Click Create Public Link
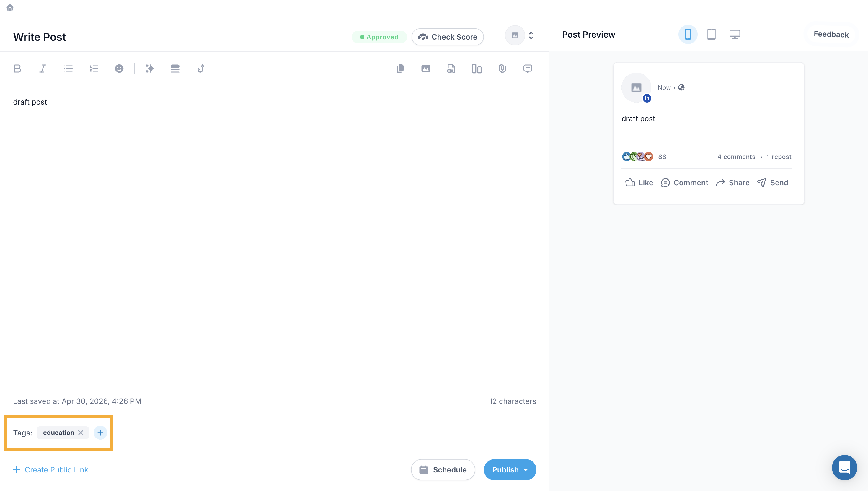The width and height of the screenshot is (868, 491). click(x=50, y=470)
